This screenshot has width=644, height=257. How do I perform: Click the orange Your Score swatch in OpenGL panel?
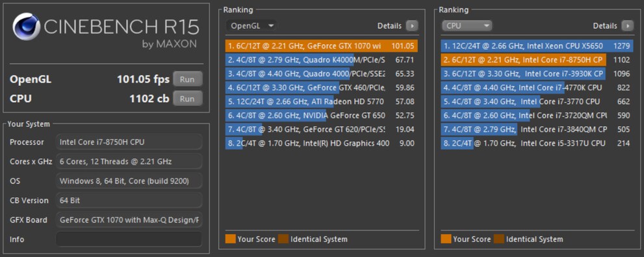coord(231,239)
